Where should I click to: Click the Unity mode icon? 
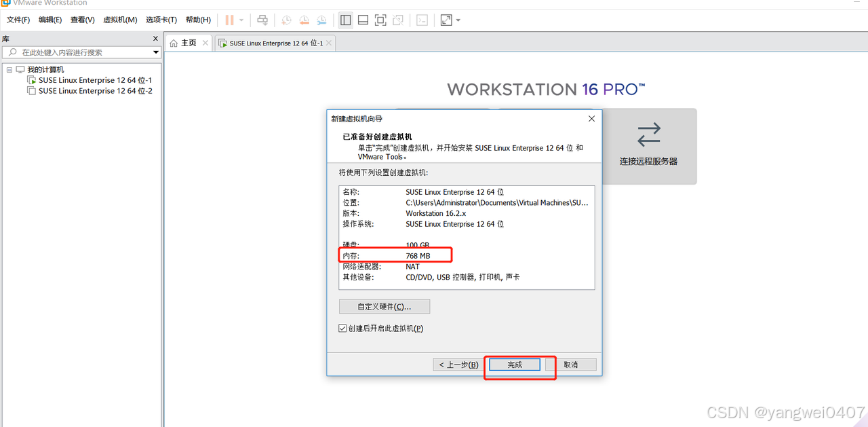click(x=399, y=20)
